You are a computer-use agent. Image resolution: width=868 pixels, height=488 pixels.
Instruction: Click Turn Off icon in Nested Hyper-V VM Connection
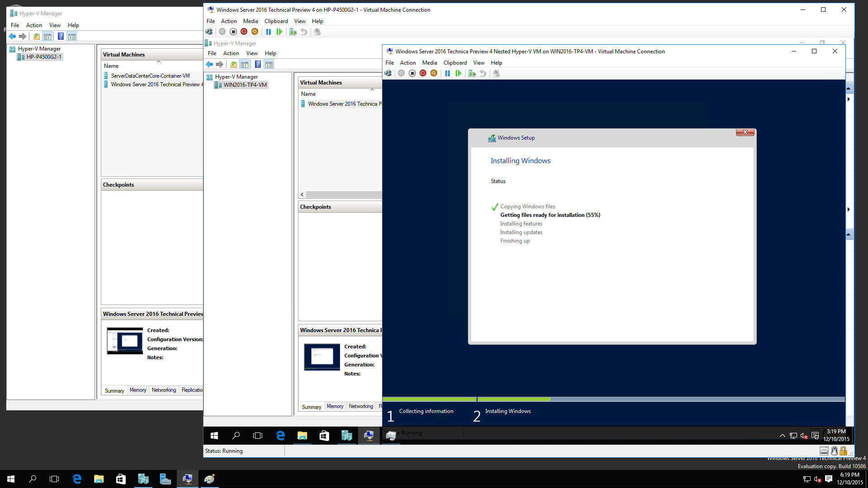point(412,73)
